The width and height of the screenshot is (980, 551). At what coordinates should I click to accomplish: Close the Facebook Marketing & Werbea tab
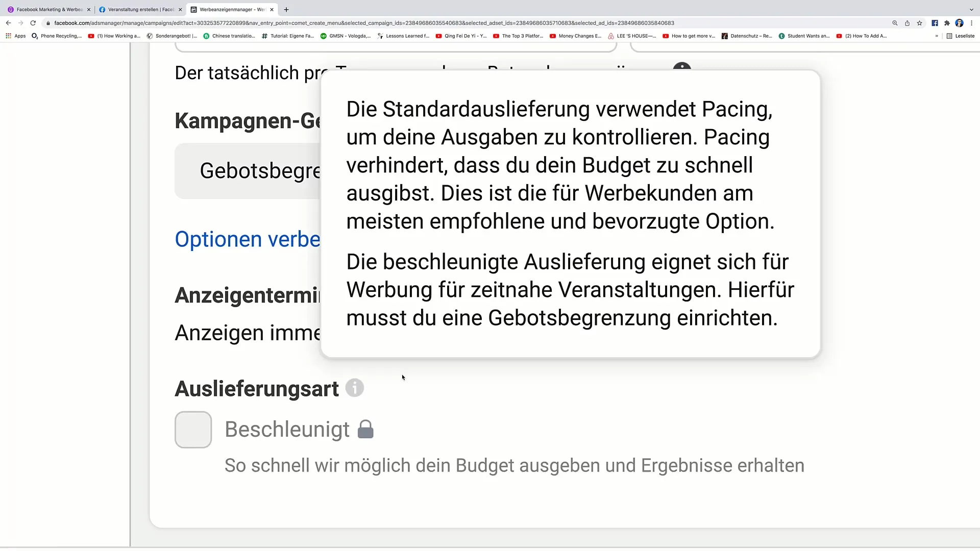coord(89,10)
